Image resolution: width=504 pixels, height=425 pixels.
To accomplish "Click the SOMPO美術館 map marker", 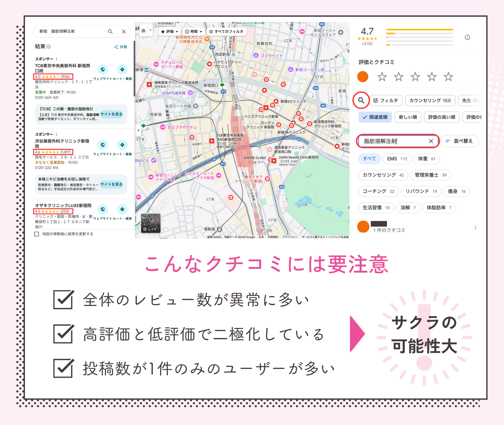I will click(190, 93).
